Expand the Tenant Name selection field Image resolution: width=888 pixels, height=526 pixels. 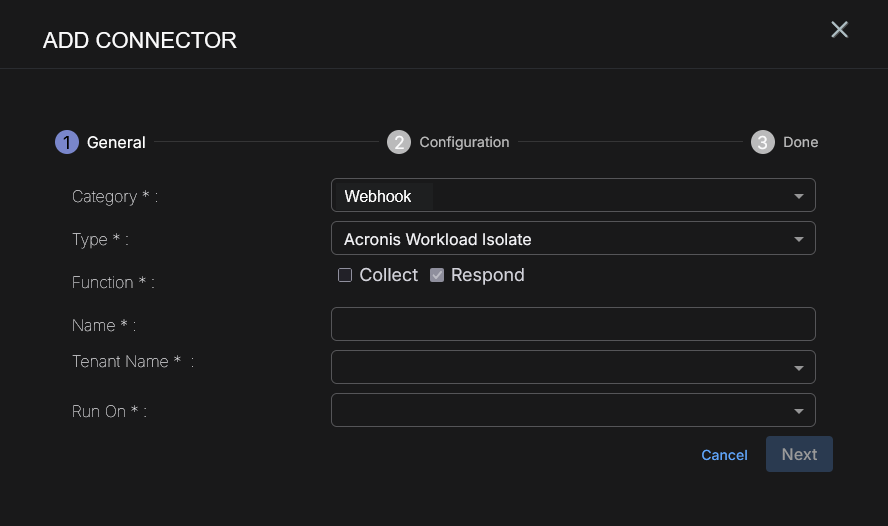coord(560,367)
